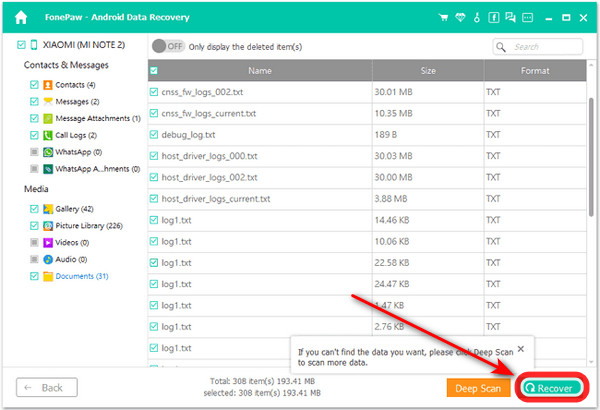600x410 pixels.
Task: Uncheck the debug_log.txt file checkbox
Action: coord(153,133)
